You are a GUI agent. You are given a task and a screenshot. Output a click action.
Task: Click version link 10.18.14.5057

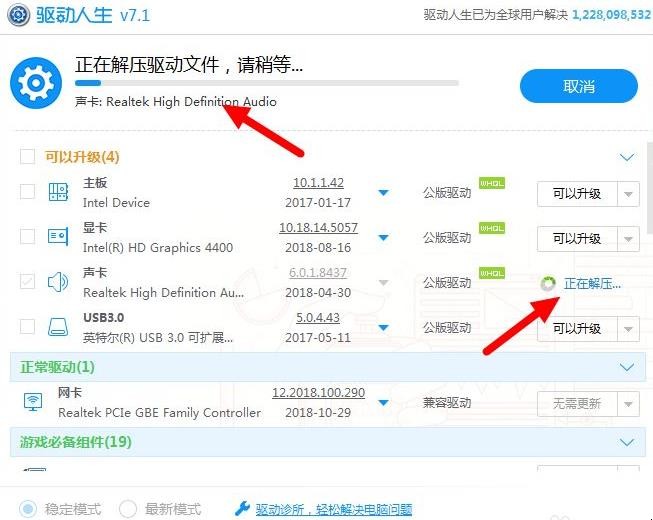(318, 228)
